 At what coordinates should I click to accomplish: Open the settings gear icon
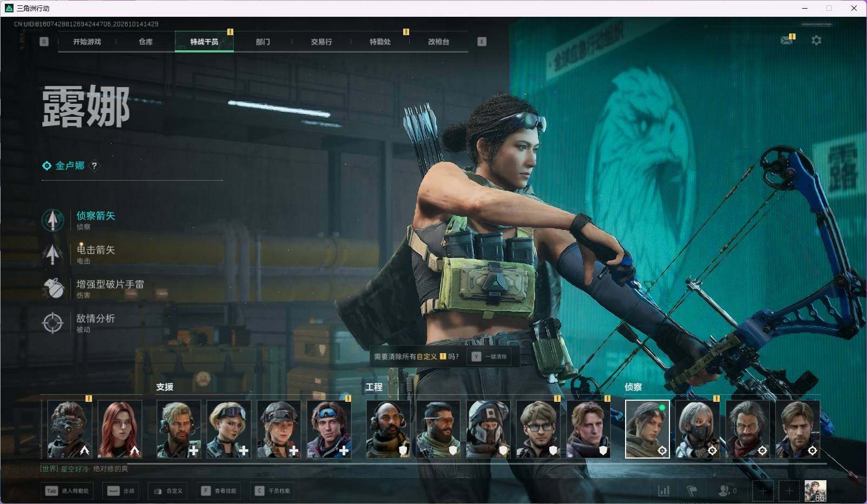816,41
